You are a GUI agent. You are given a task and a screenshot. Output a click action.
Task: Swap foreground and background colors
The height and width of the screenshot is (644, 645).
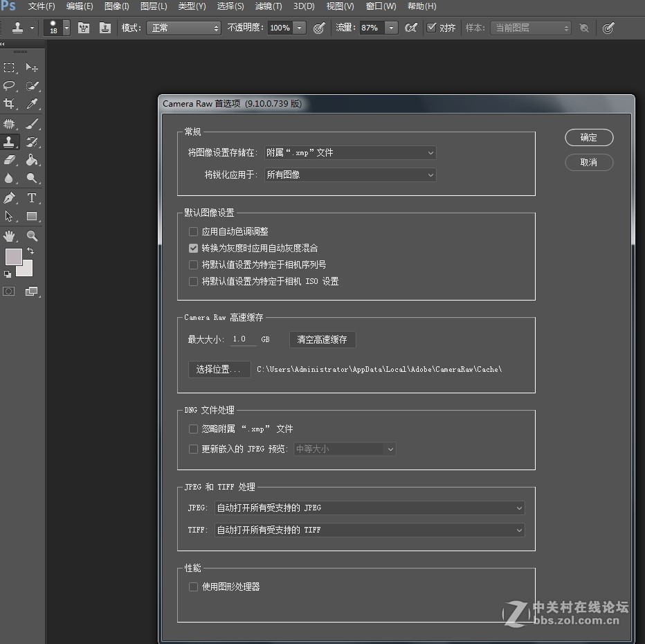(x=30, y=251)
